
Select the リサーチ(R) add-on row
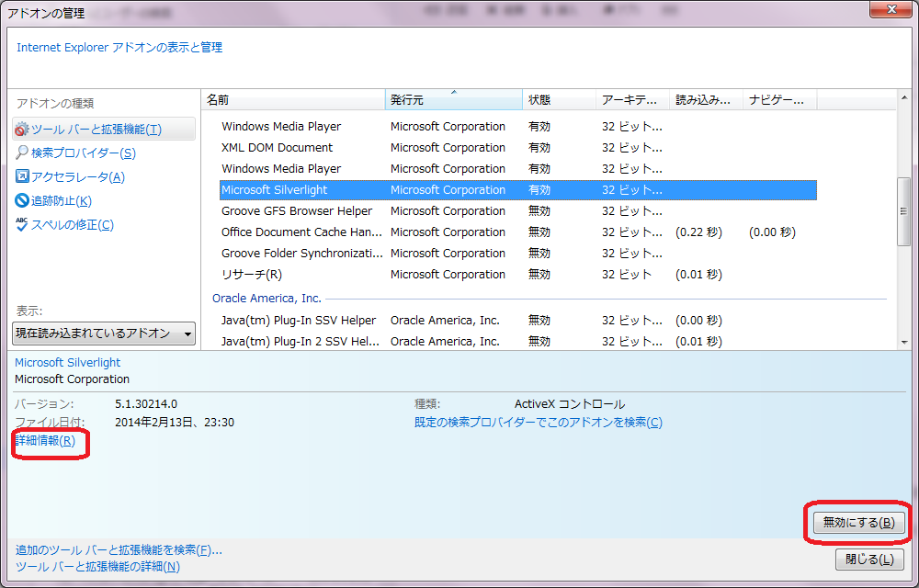click(x=518, y=274)
